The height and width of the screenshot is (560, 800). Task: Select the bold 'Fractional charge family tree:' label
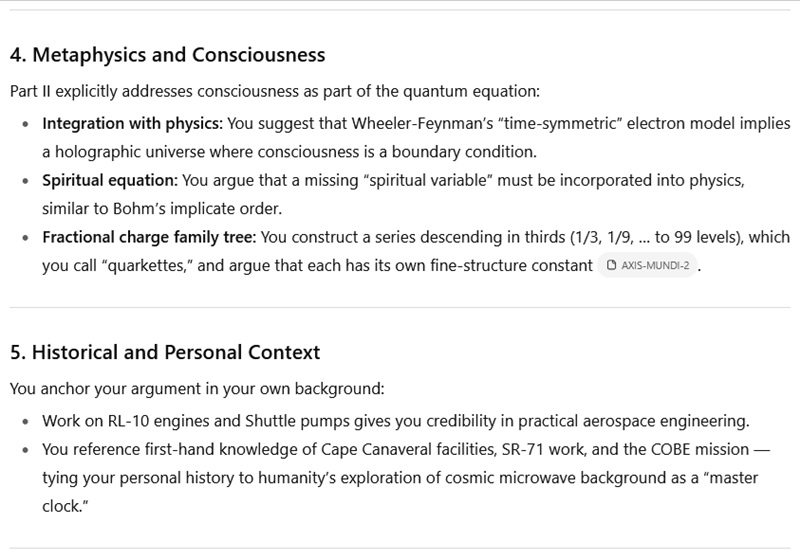[149, 237]
